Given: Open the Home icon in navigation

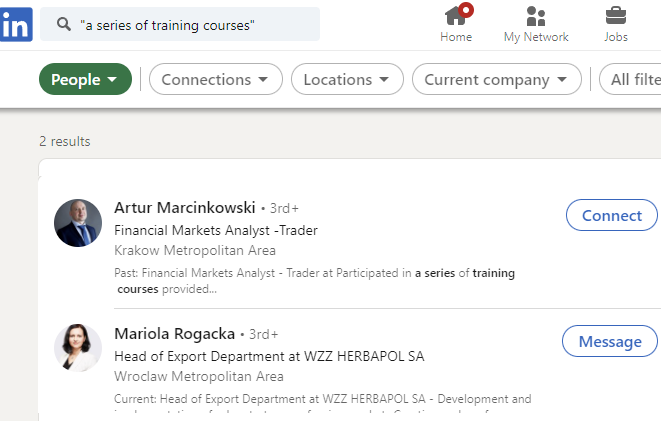Looking at the screenshot, I should [x=456, y=16].
